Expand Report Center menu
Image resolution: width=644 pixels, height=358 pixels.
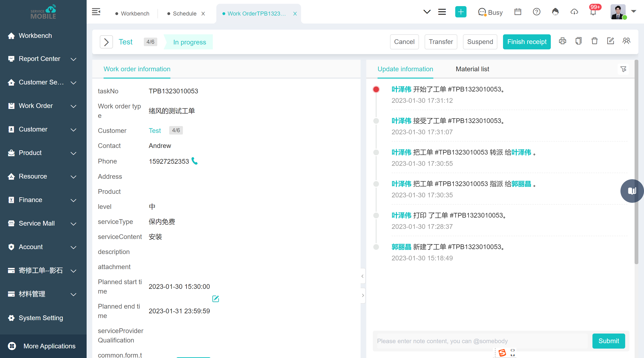73,59
